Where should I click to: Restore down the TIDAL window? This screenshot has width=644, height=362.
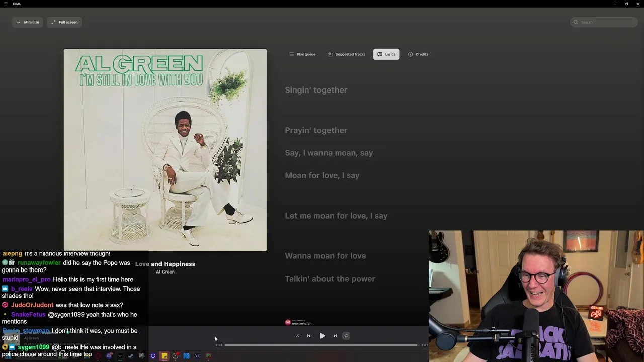[x=626, y=4]
